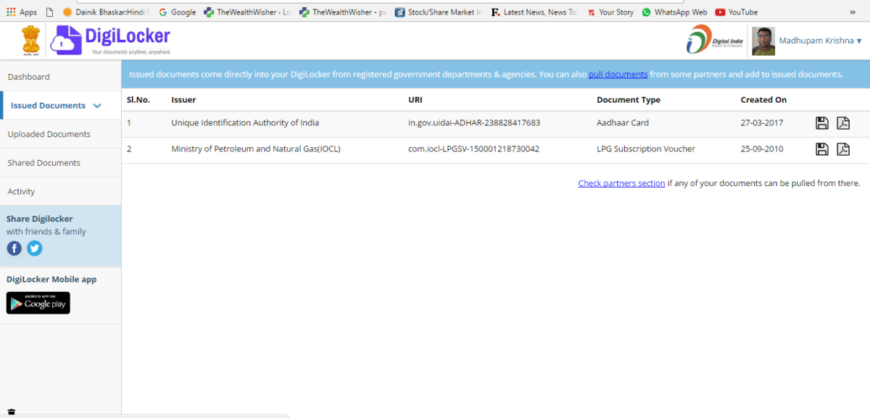Open the Madhupam Krishna user dropdown
The image size is (870, 418).
820,41
